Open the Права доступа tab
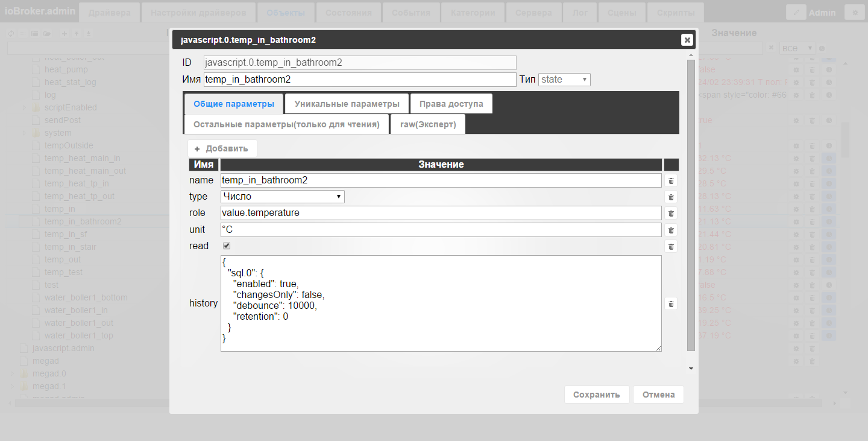The image size is (868, 441). [x=451, y=104]
